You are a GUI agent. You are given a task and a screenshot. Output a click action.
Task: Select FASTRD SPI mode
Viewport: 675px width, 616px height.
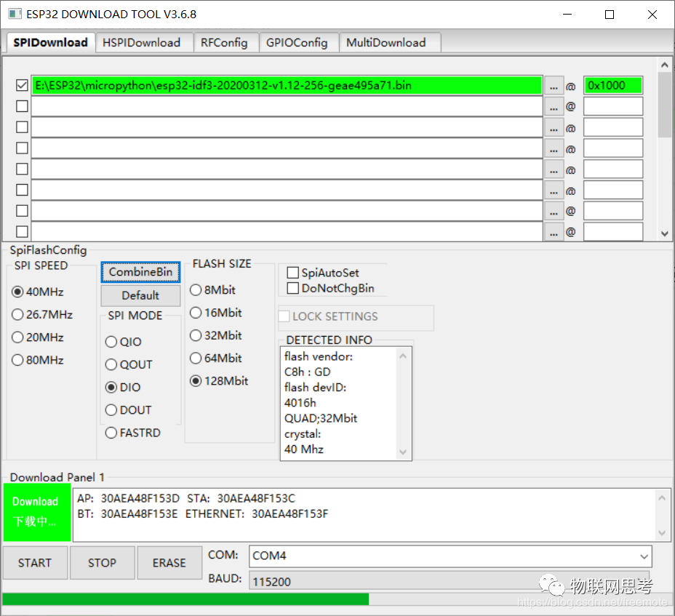tap(133, 433)
